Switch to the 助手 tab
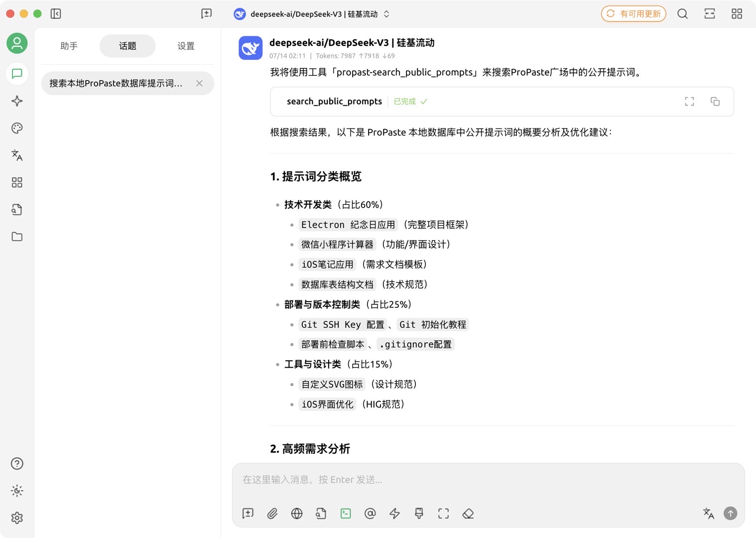Viewport: 756px width, 538px height. click(x=69, y=46)
